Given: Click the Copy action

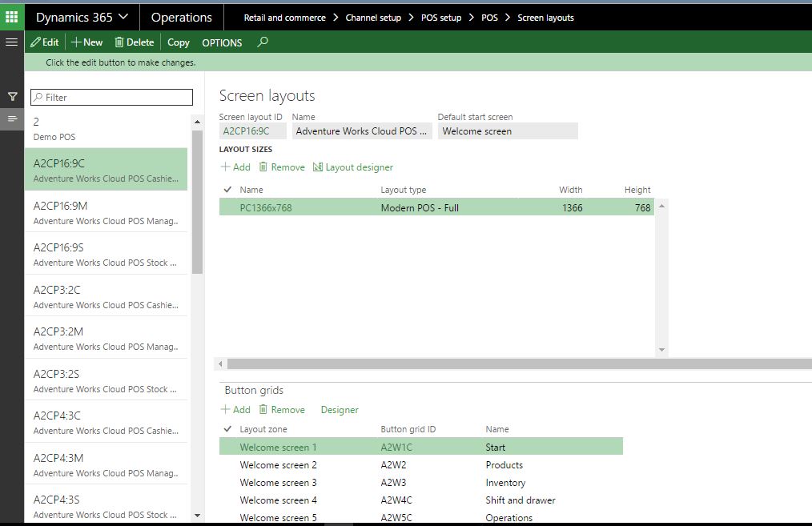Looking at the screenshot, I should [x=178, y=43].
